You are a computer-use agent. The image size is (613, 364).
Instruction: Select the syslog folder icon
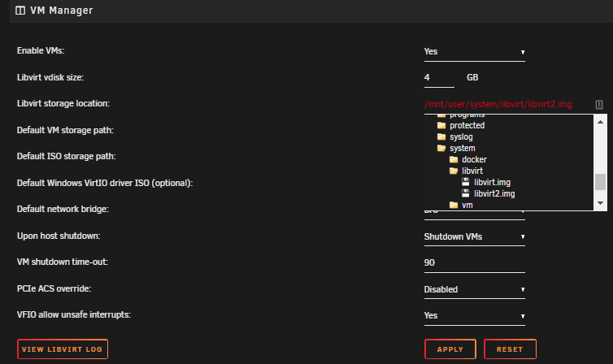441,136
